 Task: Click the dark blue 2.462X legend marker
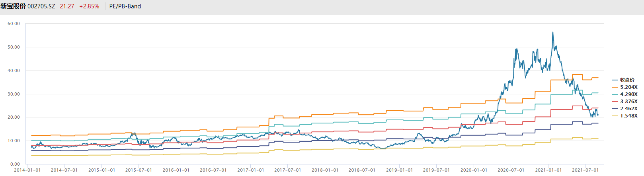(x=615, y=109)
